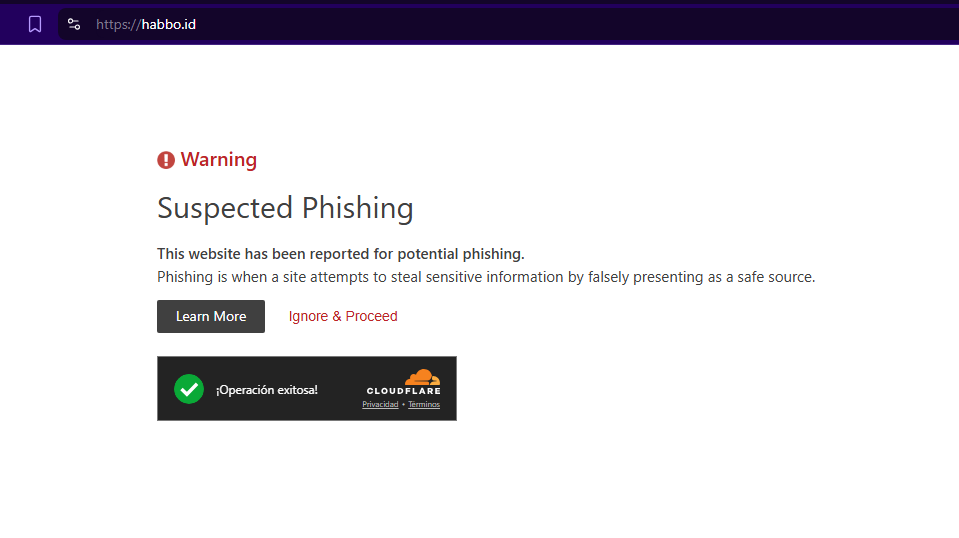Follow the Ignore & Proceed link
Screen dimensions: 959x538
click(x=343, y=316)
